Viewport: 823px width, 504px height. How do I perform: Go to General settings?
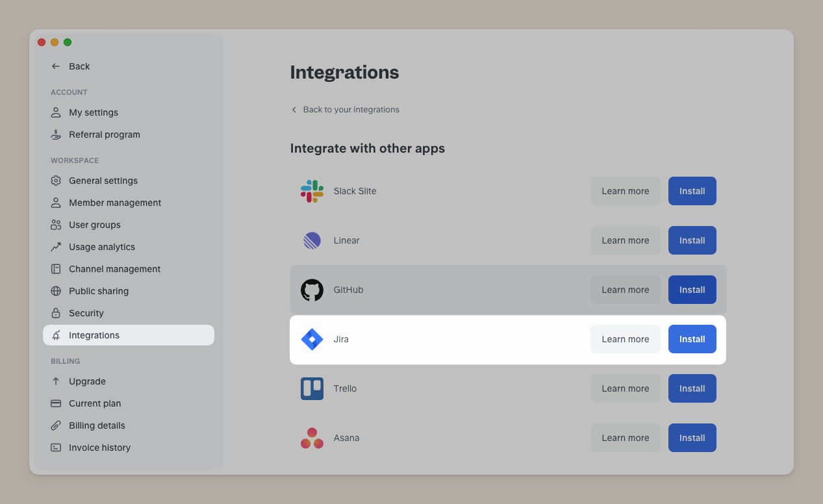[x=129, y=181]
